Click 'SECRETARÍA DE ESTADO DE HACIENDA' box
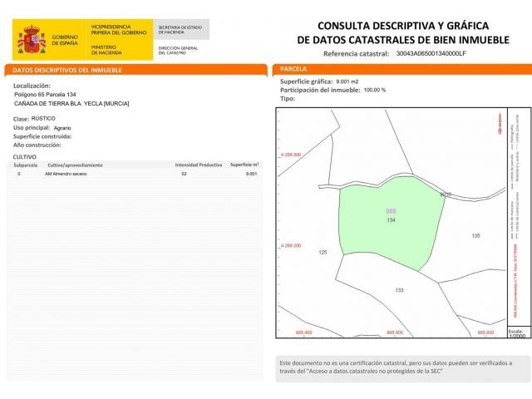 [181, 30]
